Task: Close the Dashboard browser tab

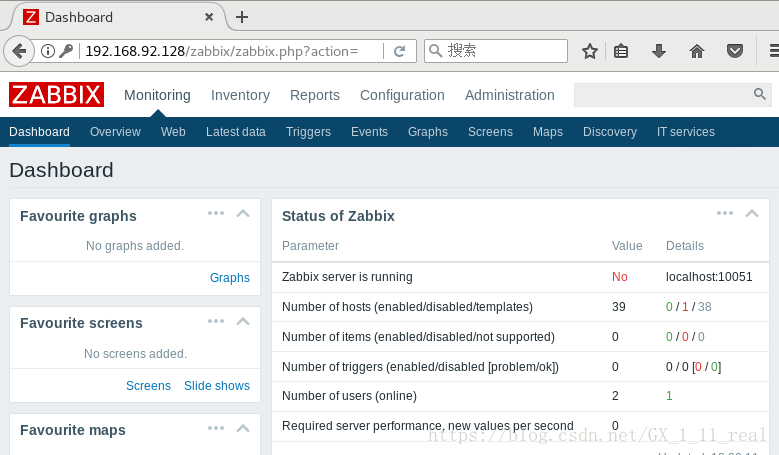Action: [209, 17]
